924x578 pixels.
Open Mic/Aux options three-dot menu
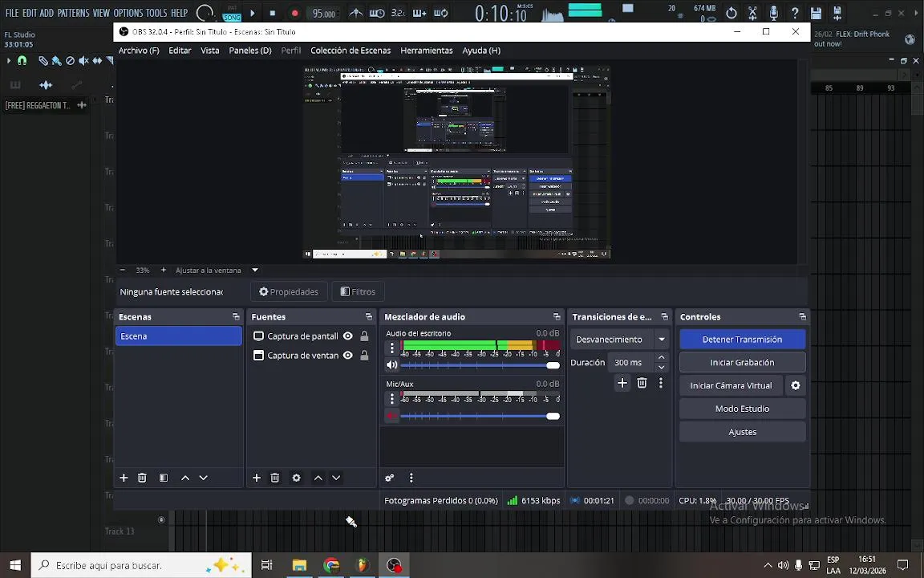coord(392,399)
